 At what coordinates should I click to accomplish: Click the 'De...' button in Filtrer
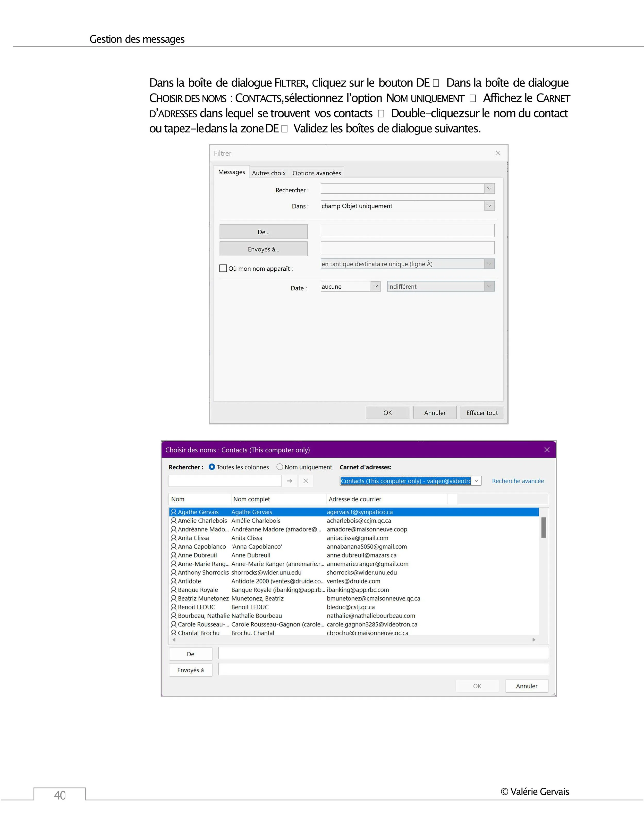(x=264, y=231)
